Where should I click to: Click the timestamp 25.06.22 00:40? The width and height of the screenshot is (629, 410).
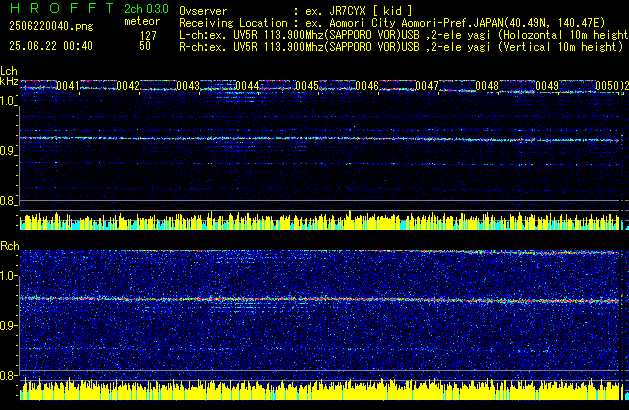(51, 46)
